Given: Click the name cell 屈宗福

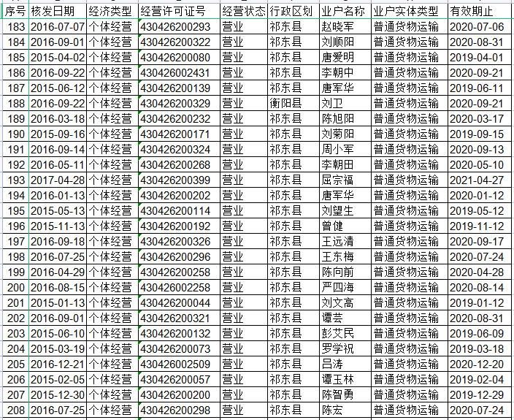Looking at the screenshot, I should pos(337,180).
